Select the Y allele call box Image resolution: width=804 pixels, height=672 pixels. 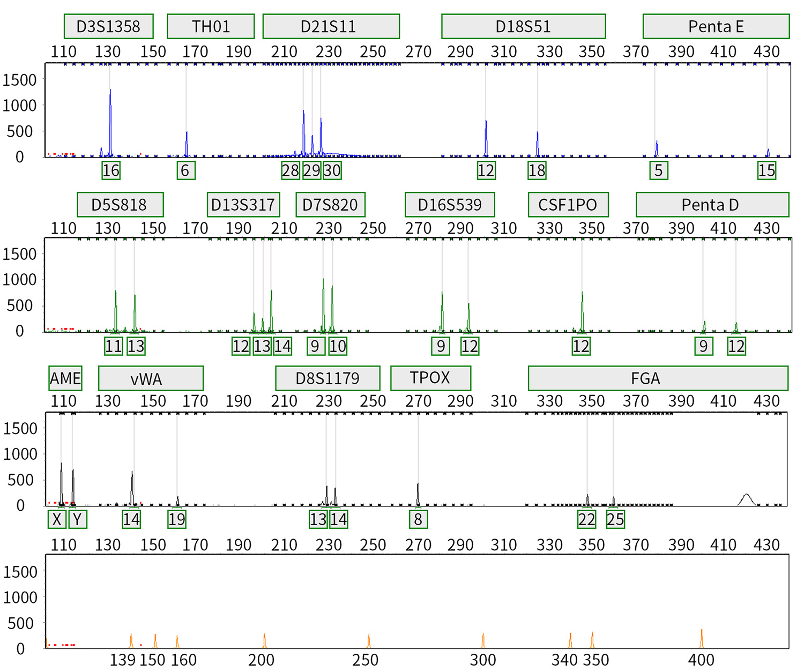point(78,519)
